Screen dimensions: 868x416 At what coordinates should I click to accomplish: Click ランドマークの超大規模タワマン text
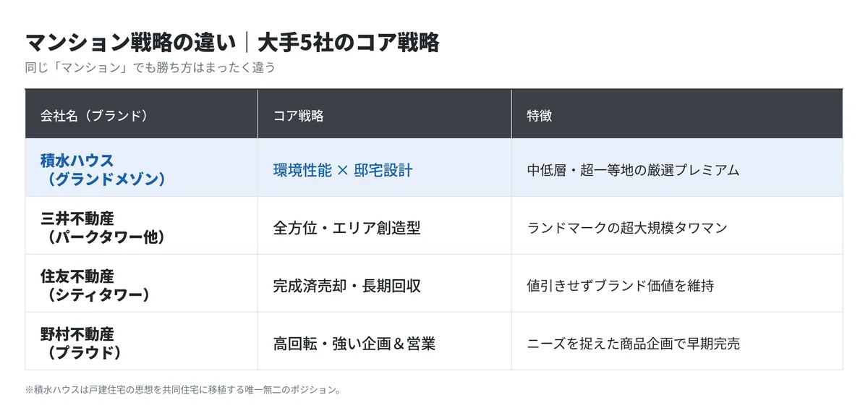pyautogui.click(x=626, y=228)
